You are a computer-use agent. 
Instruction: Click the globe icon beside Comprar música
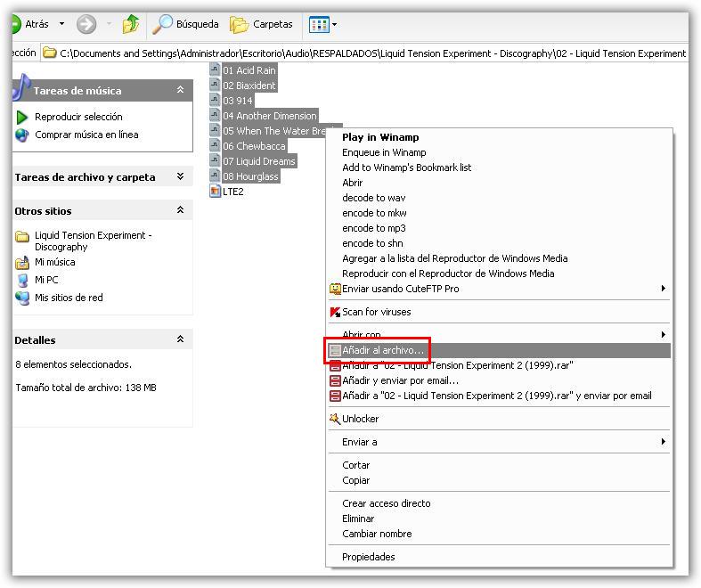(22, 135)
